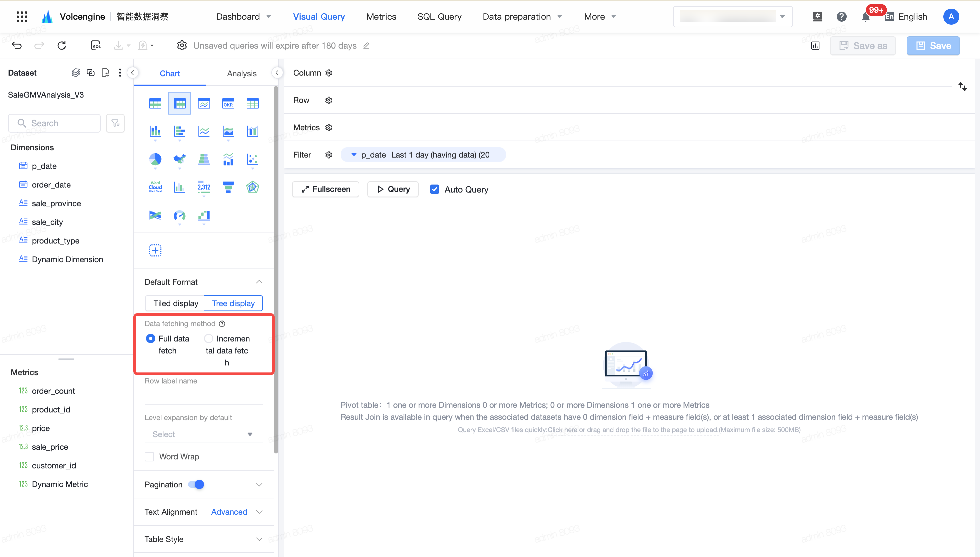The image size is (980, 557).
Task: Open the Metrics navigation item
Action: tap(381, 17)
